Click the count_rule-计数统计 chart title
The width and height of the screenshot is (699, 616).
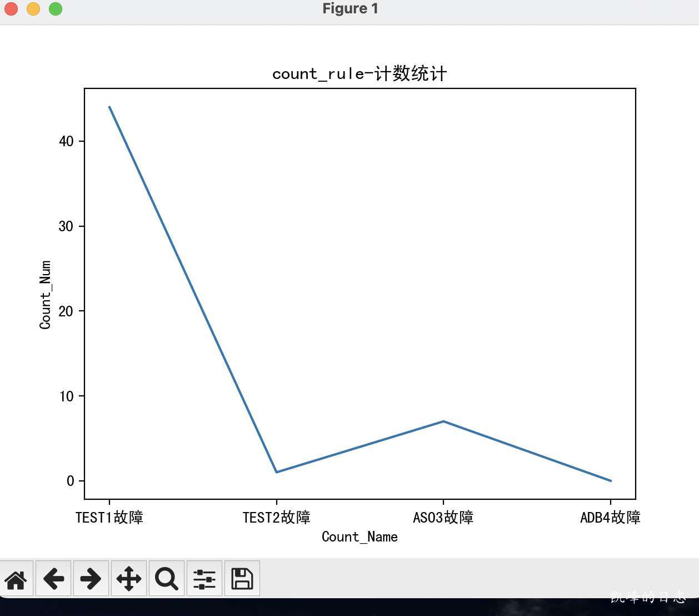pos(360,74)
